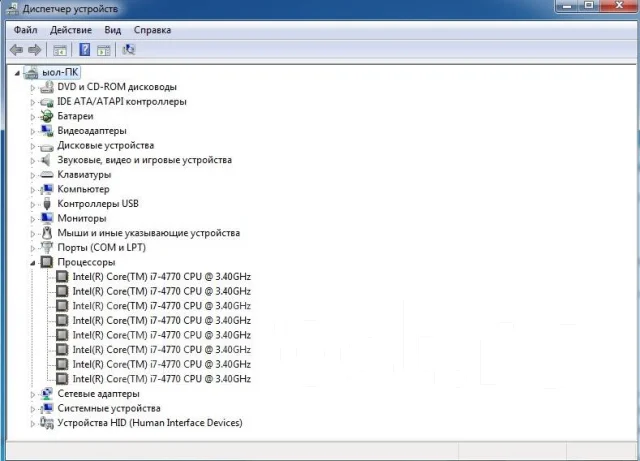640x461 pixels.
Task: Expand the Мониторы node
Action: point(33,219)
